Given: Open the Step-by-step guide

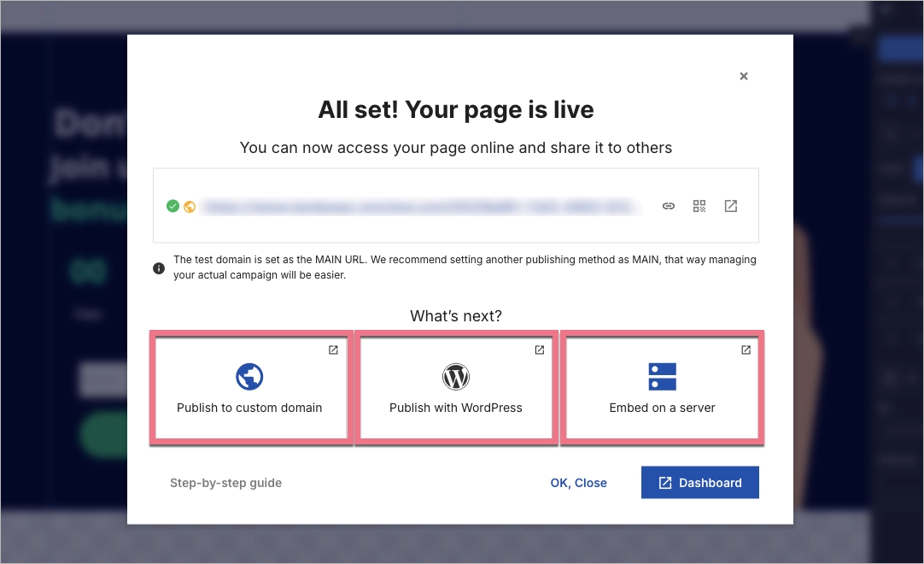Looking at the screenshot, I should (225, 482).
